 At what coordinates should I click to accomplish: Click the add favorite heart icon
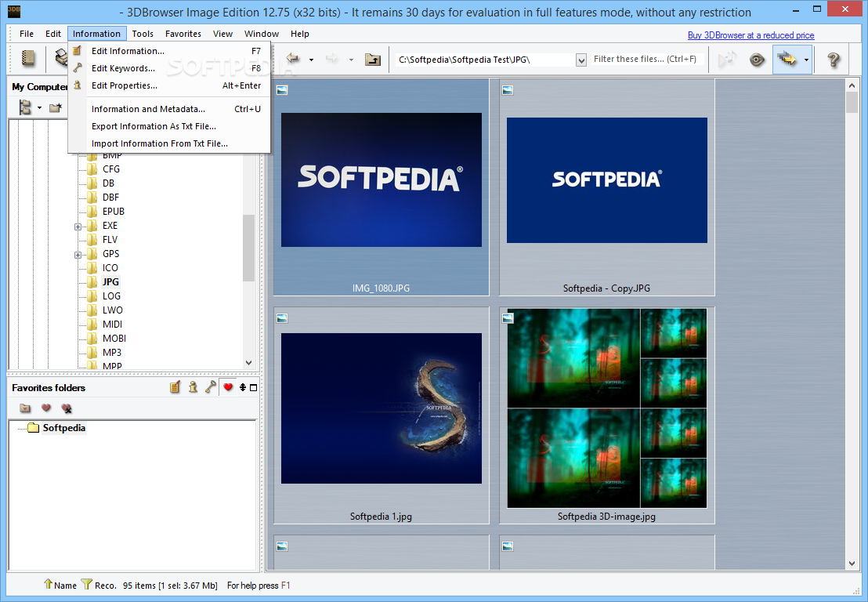(x=46, y=408)
